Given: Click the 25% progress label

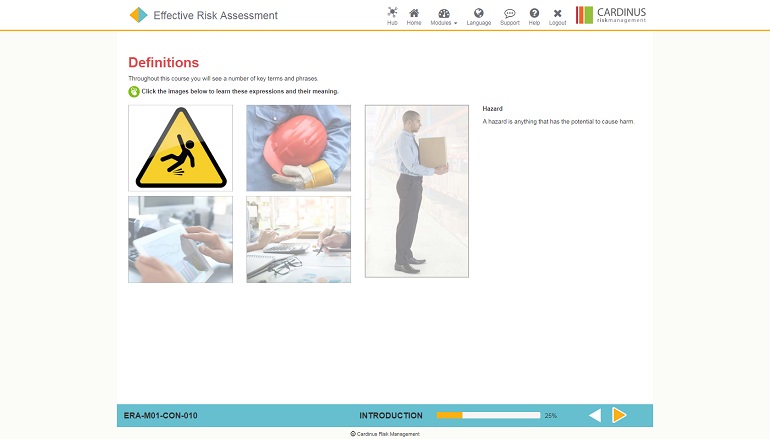Looking at the screenshot, I should pyautogui.click(x=550, y=415).
